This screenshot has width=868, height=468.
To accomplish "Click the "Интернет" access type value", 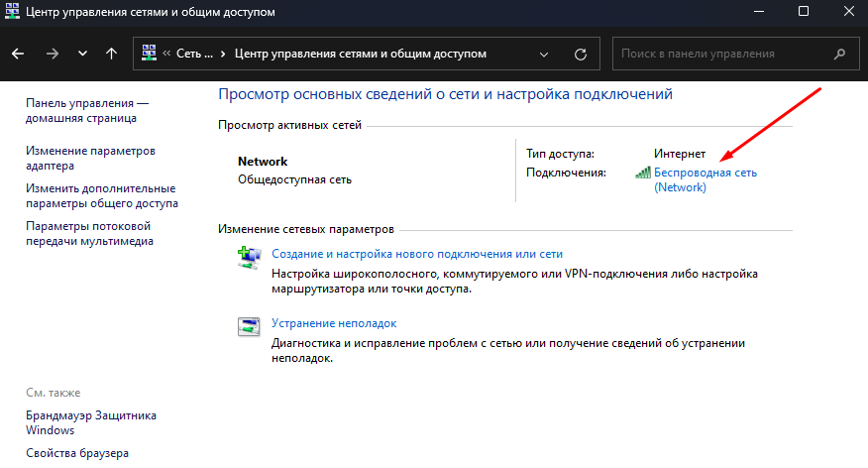I will tap(680, 154).
